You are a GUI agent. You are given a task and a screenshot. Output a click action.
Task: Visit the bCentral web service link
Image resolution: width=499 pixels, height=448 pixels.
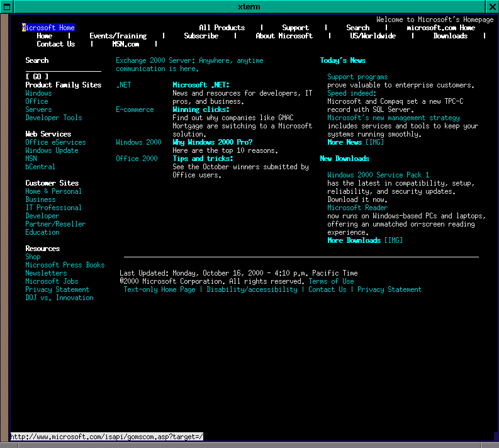tap(40, 167)
